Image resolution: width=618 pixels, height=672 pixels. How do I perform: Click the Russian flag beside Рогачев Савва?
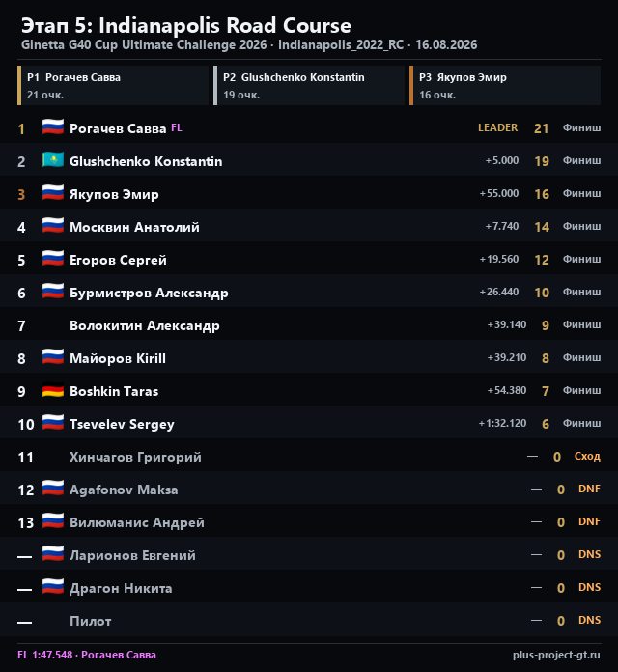click(x=53, y=127)
